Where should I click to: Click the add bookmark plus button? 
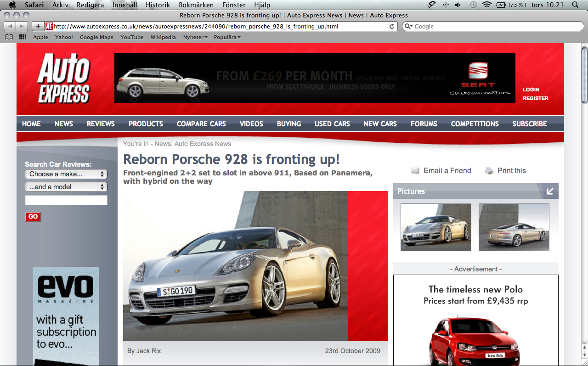coord(38,26)
